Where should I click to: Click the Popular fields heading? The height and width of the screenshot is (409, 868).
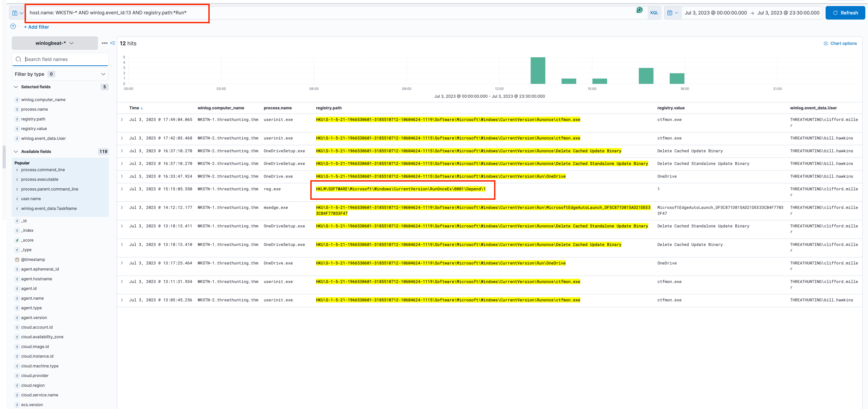pyautogui.click(x=22, y=163)
